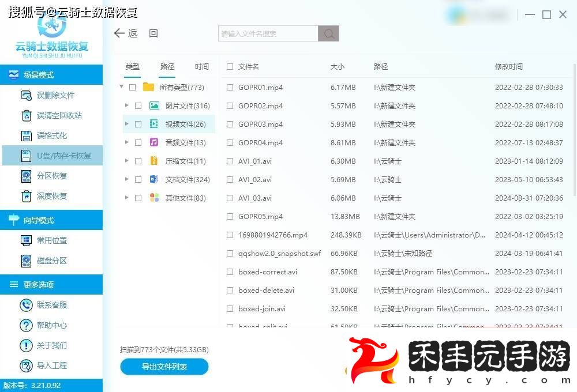The height and width of the screenshot is (392, 577).
Task: Open the 场景模式 section header
Action: pos(51,74)
